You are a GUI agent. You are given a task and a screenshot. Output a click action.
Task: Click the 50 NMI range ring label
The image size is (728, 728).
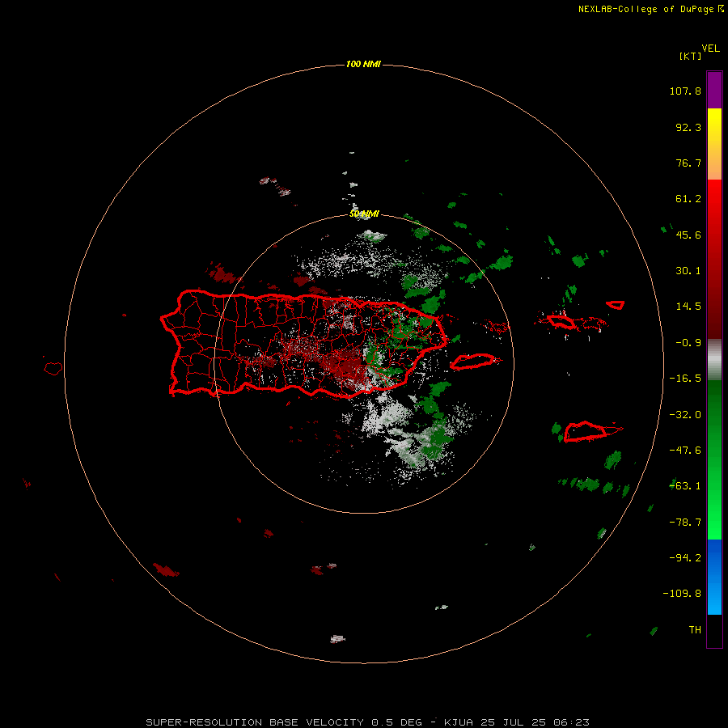click(x=364, y=214)
